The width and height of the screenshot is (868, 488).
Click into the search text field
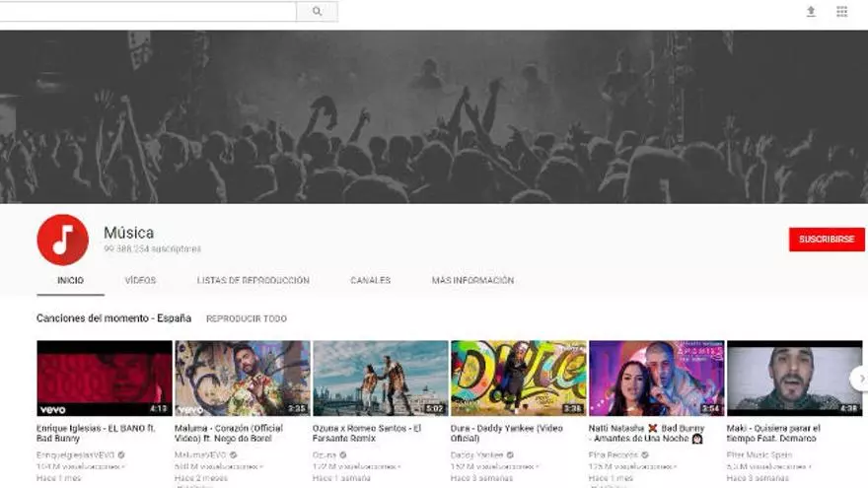pos(148,12)
